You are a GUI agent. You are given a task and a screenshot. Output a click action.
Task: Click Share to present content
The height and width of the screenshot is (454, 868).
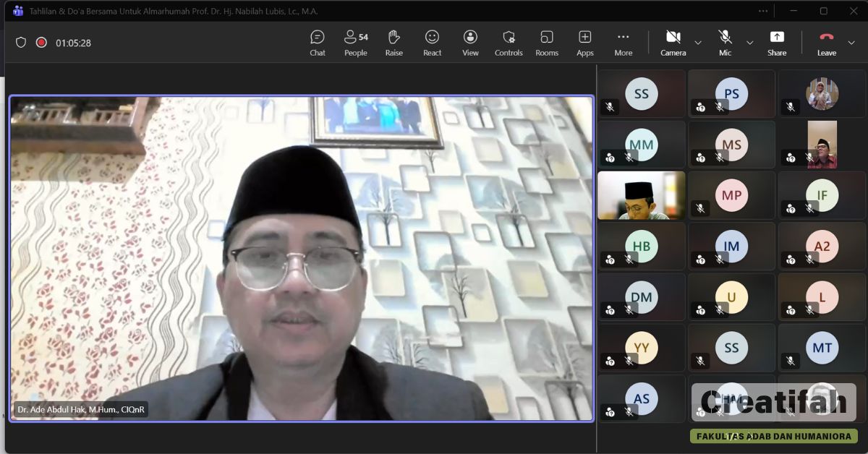click(x=777, y=43)
